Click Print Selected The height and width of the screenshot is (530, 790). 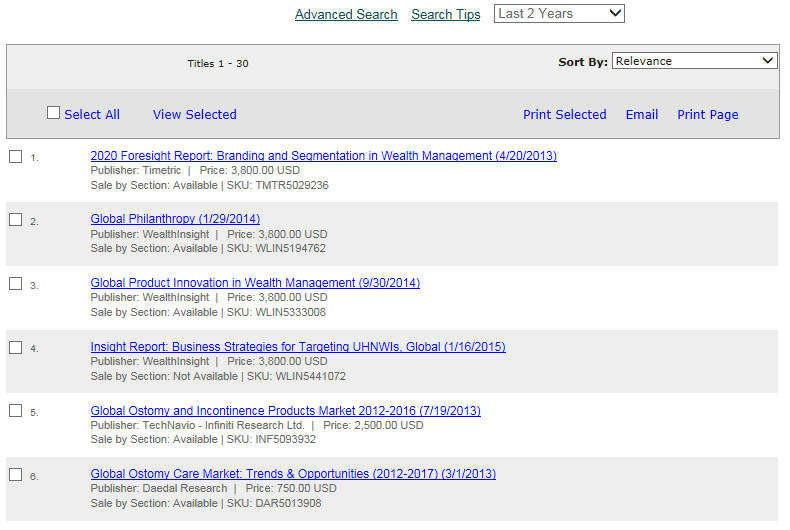click(x=564, y=115)
